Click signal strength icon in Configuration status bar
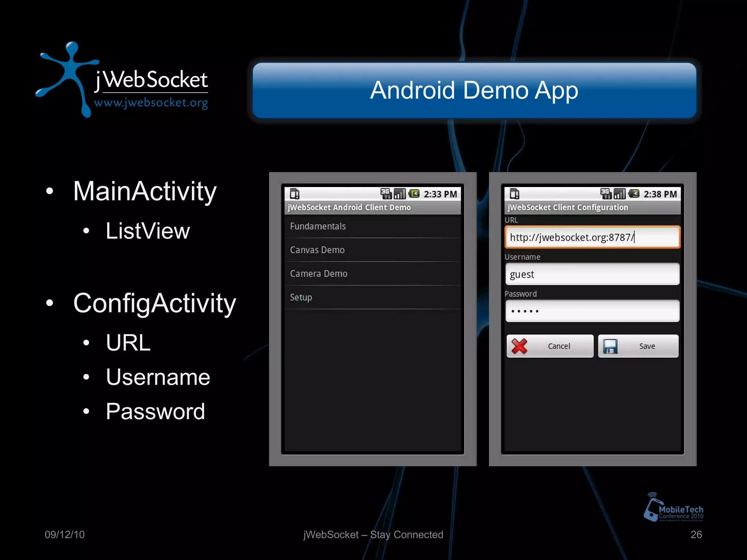The width and height of the screenshot is (747, 560). tap(620, 194)
